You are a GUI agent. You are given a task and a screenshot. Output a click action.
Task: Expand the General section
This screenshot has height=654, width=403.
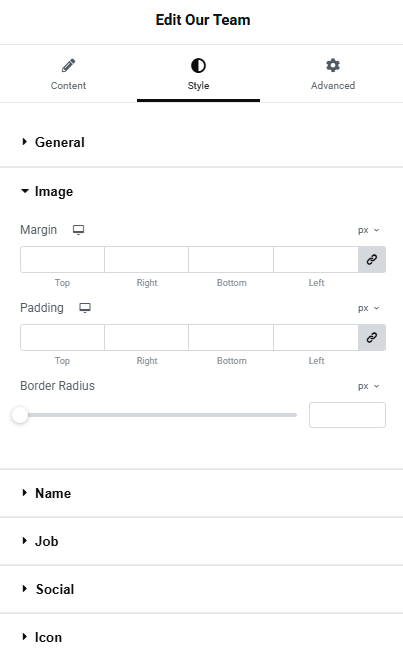tap(53, 142)
